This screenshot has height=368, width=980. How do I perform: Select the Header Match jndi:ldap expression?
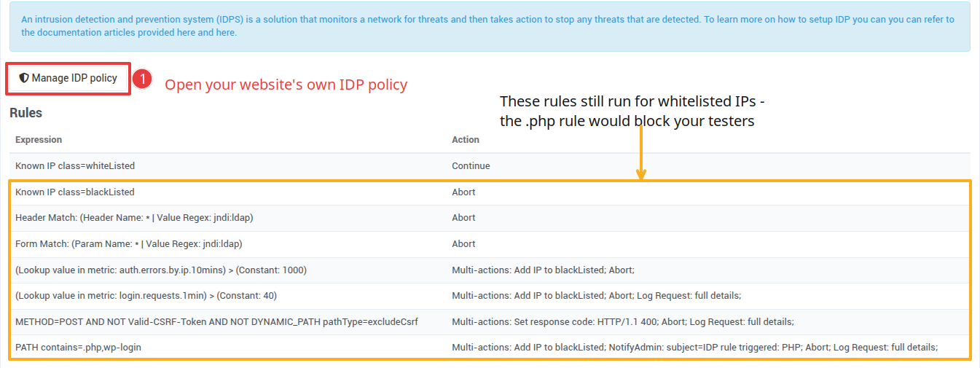(134, 217)
